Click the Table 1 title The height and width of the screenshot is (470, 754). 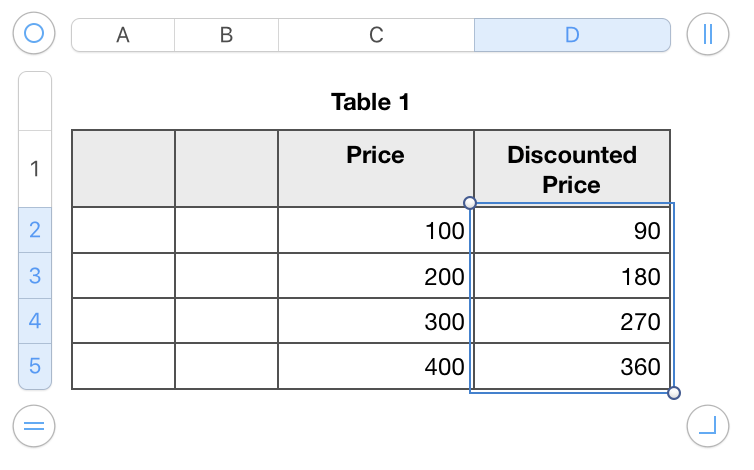370,101
